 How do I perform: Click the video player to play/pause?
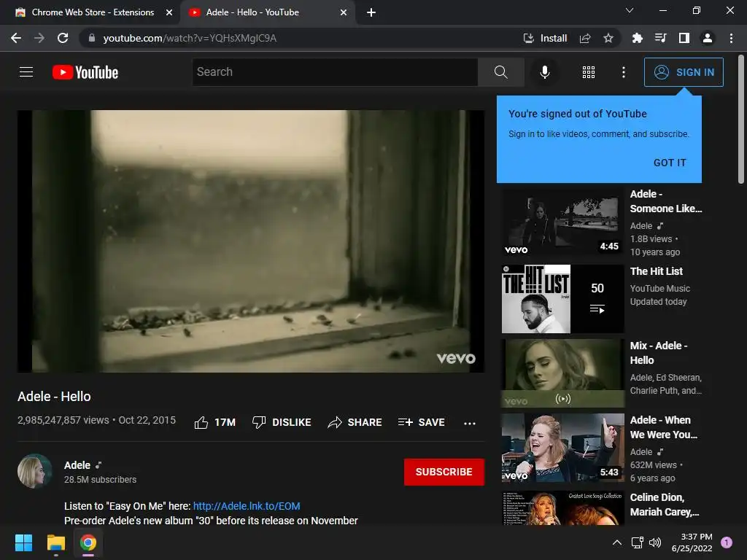(x=251, y=241)
